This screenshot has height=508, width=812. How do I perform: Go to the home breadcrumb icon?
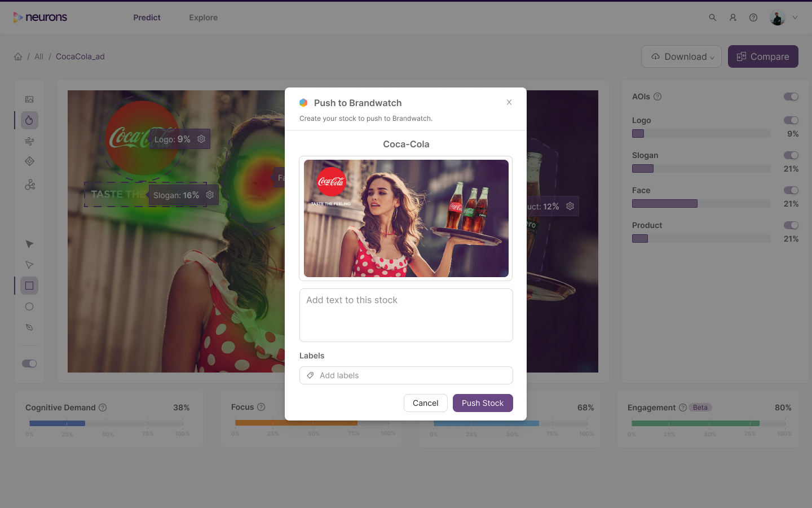click(18, 56)
